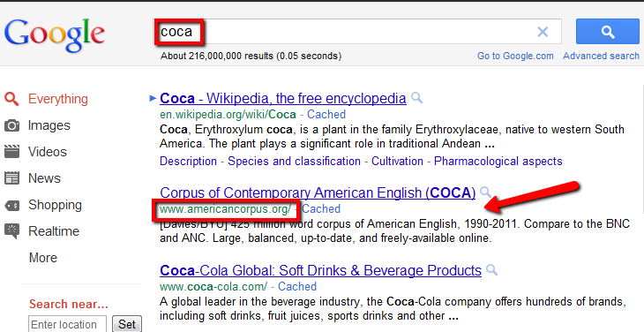Viewport: 644px width, 332px height.
Task: Open Coca - Wikipedia result title
Action: pos(283,99)
